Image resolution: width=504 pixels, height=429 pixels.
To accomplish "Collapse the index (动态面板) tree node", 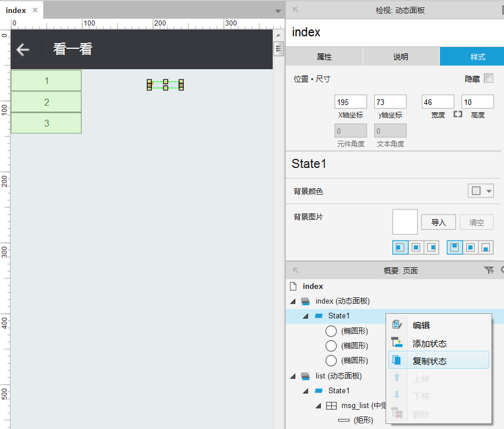I will [293, 301].
